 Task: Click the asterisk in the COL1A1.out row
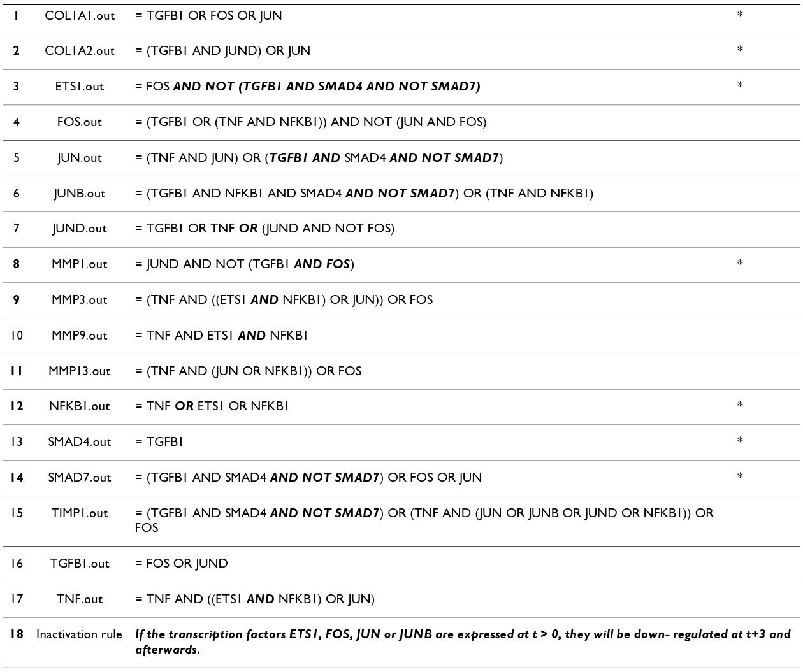click(x=740, y=15)
